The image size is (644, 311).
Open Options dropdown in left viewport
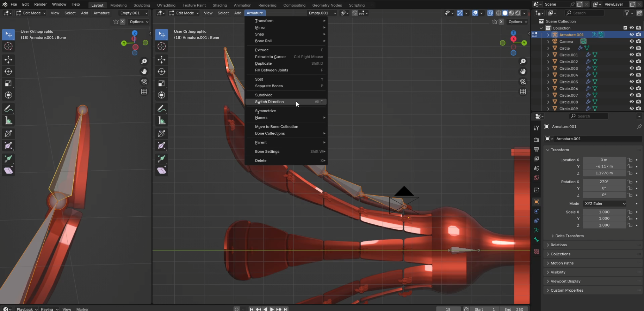pyautogui.click(x=139, y=22)
